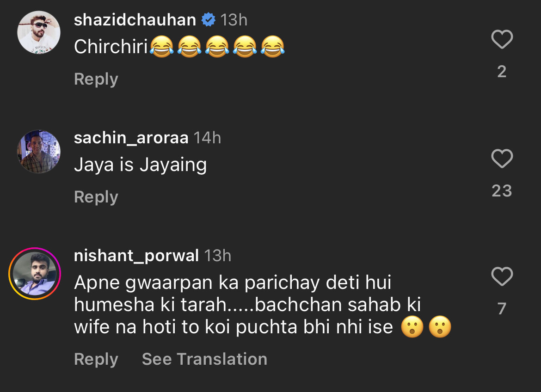Tap the sachin_aroraa username
This screenshot has height=392, width=541.
coord(131,138)
